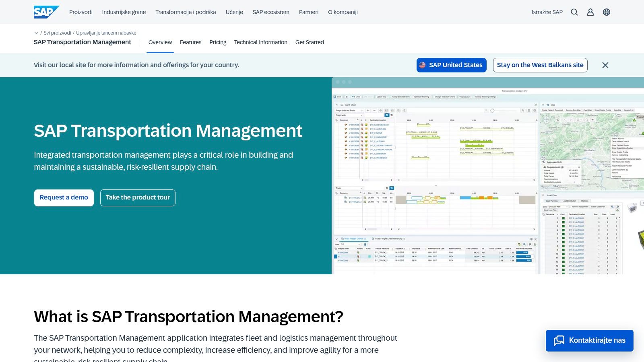Click the SAP logo in the header
The image size is (644, 362).
[x=45, y=12]
